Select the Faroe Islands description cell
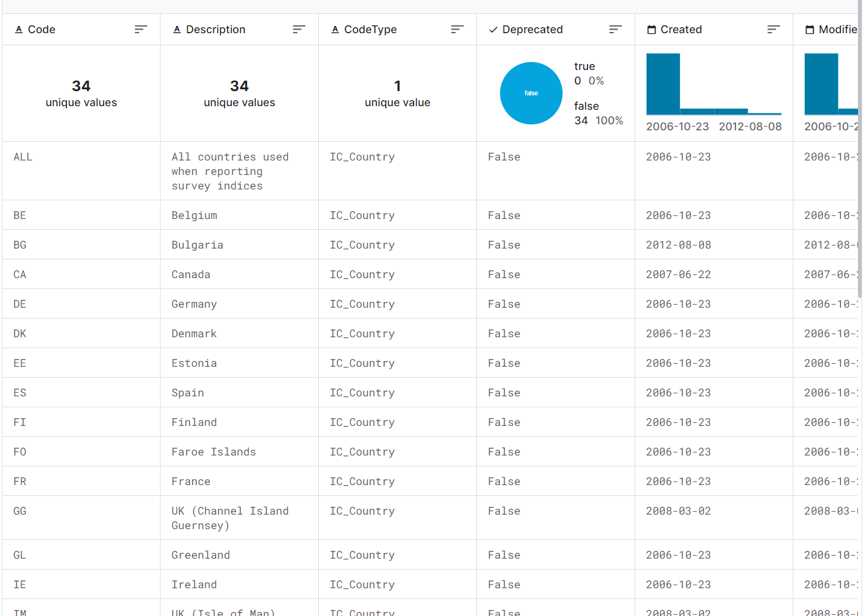The width and height of the screenshot is (864, 616). [x=240, y=452]
